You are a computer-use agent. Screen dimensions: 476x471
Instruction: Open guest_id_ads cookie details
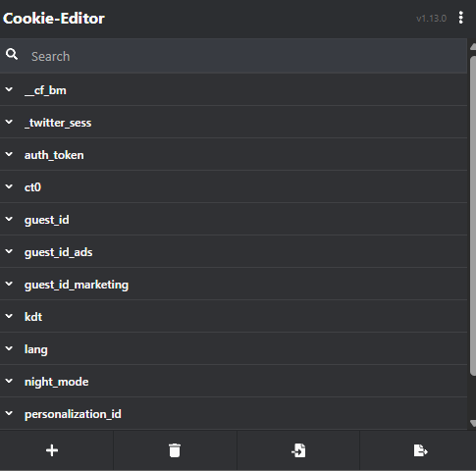click(234, 251)
